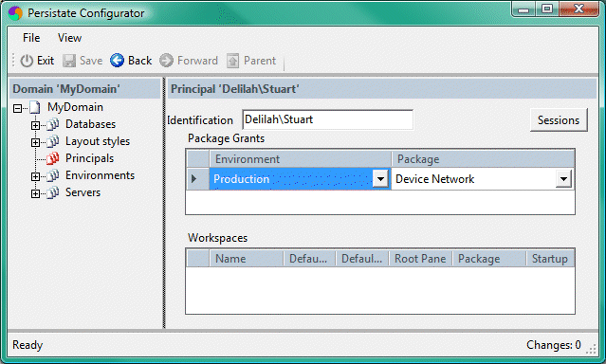Collapse the MyDomain root node
This screenshot has width=606, height=364.
click(17, 108)
